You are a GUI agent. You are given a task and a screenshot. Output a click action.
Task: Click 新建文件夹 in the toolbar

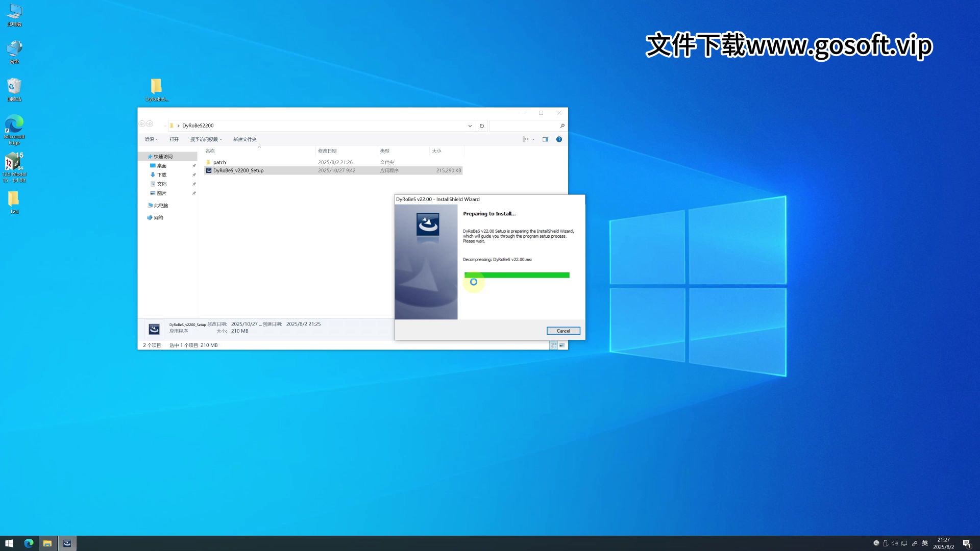point(244,139)
